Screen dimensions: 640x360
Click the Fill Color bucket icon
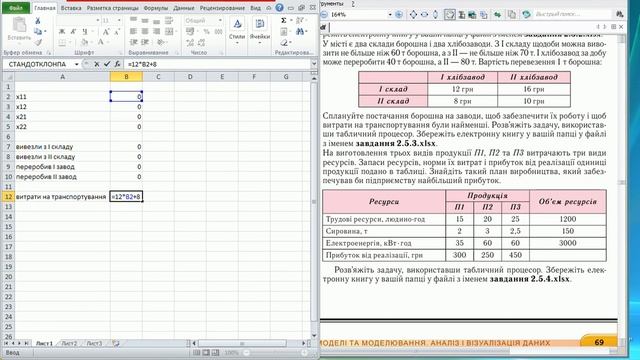click(x=84, y=42)
